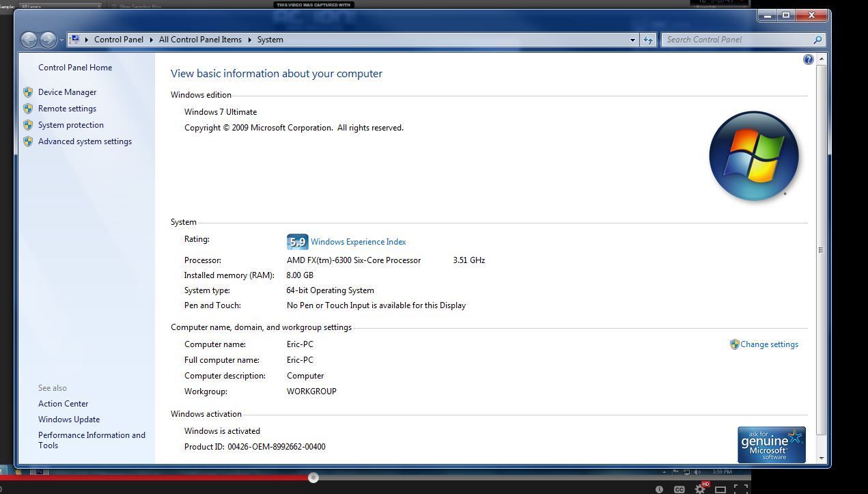868x494 pixels.
Task: Expand arrow before Control Panel breadcrumb
Action: pyautogui.click(x=87, y=40)
